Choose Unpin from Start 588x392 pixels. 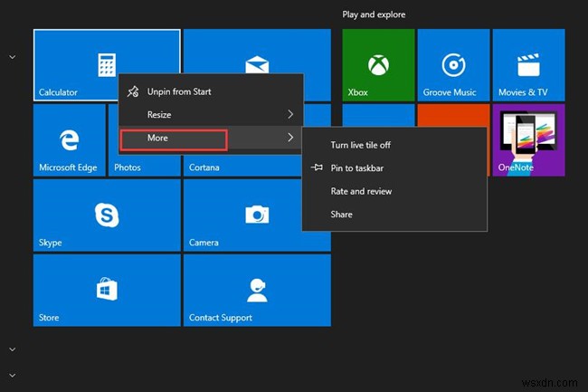211,91
